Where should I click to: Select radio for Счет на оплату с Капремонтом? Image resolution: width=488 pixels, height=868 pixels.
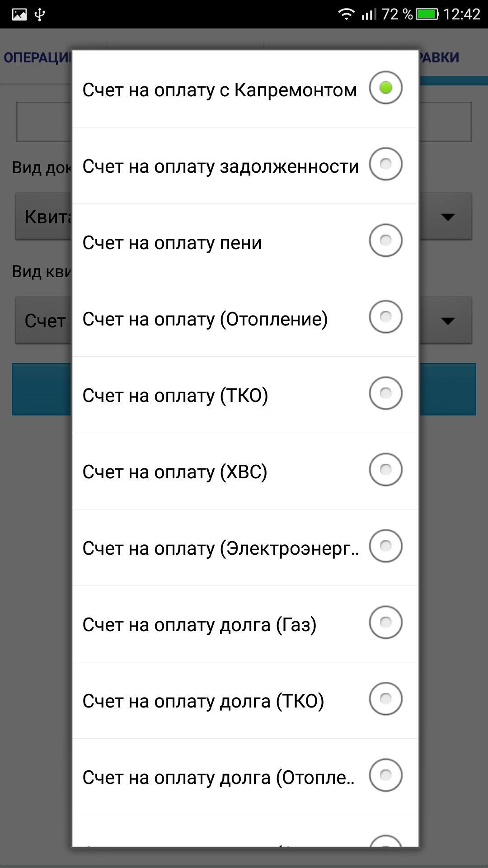(385, 88)
